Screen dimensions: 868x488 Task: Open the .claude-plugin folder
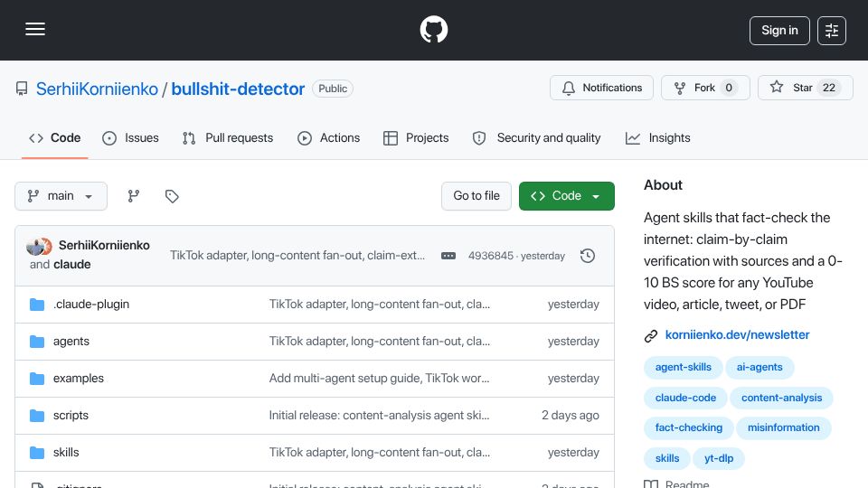[91, 305]
